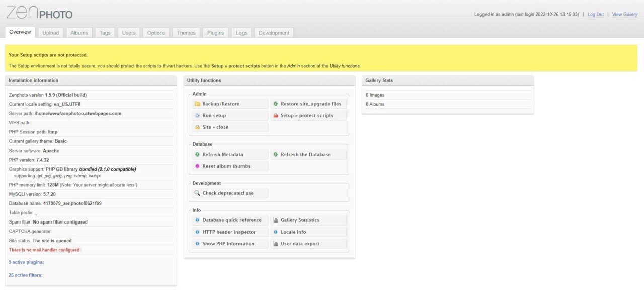Click the gear icon next to Run setup

point(197,115)
